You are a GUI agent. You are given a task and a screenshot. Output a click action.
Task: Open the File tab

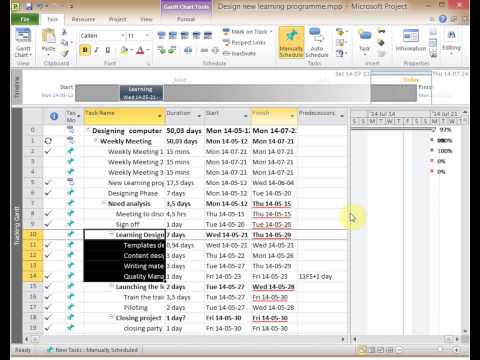click(25, 19)
